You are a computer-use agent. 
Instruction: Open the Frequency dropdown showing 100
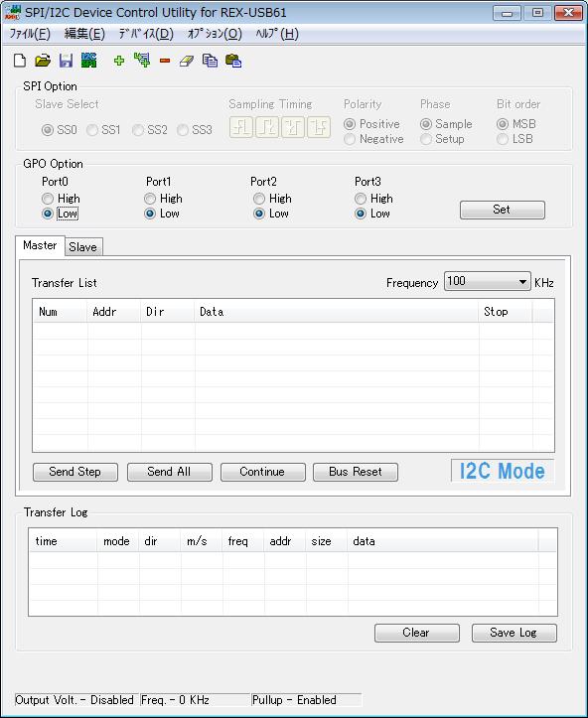coord(488,281)
